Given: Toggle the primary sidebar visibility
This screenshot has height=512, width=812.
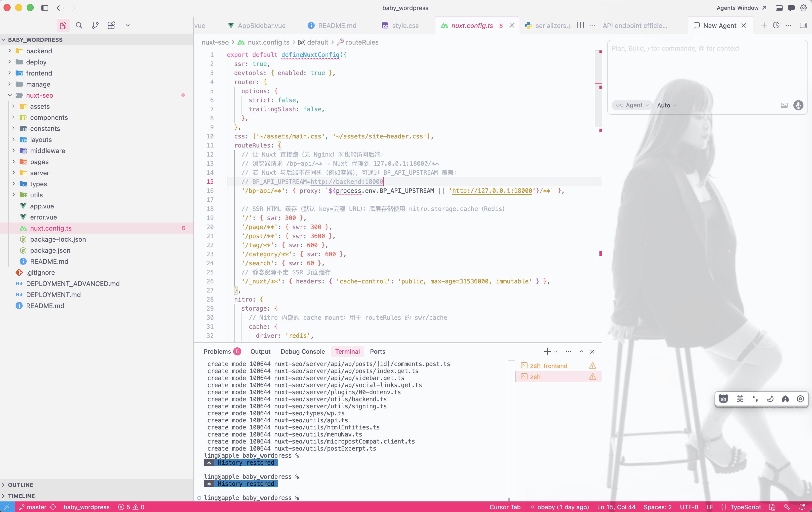Looking at the screenshot, I should (x=45, y=8).
